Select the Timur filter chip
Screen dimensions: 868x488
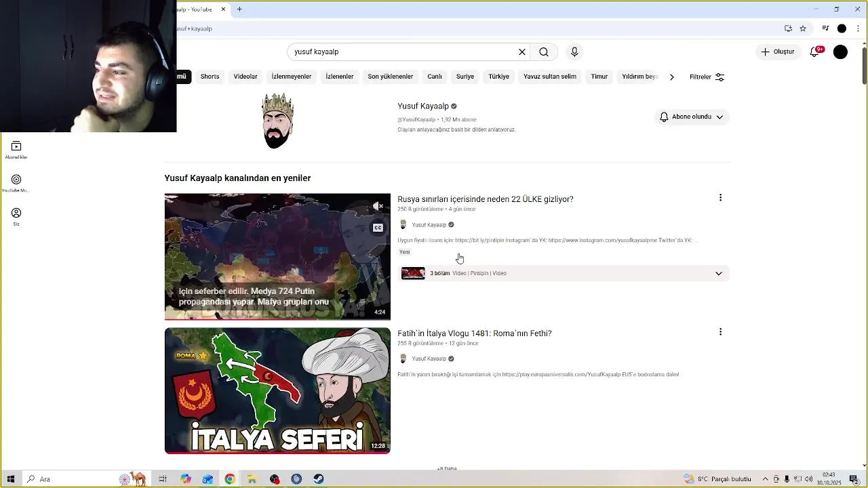599,77
